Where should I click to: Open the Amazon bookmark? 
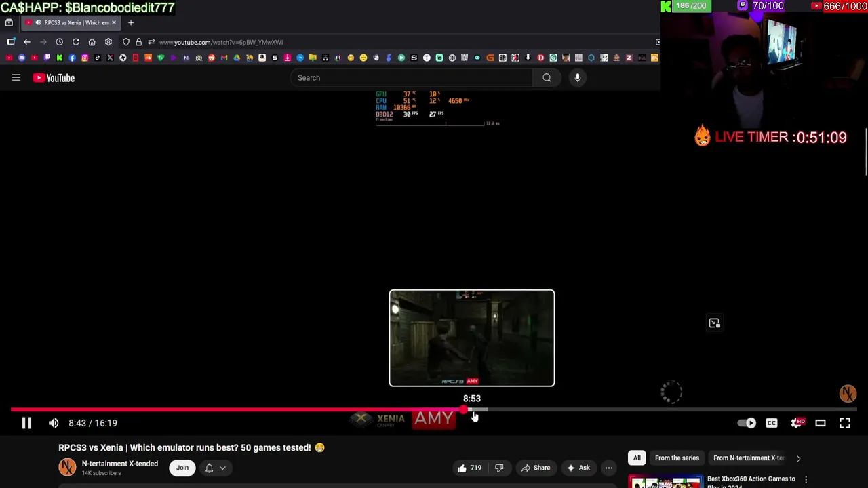[262, 58]
